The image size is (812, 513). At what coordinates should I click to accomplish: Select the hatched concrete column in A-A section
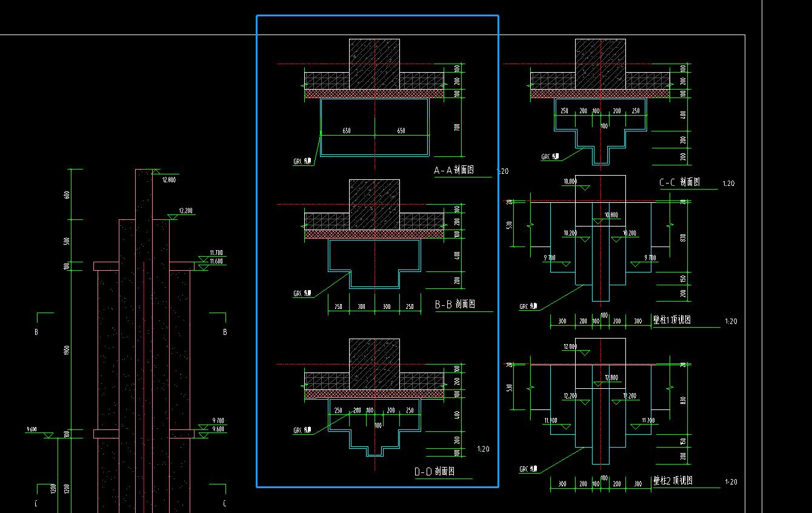[x=374, y=64]
